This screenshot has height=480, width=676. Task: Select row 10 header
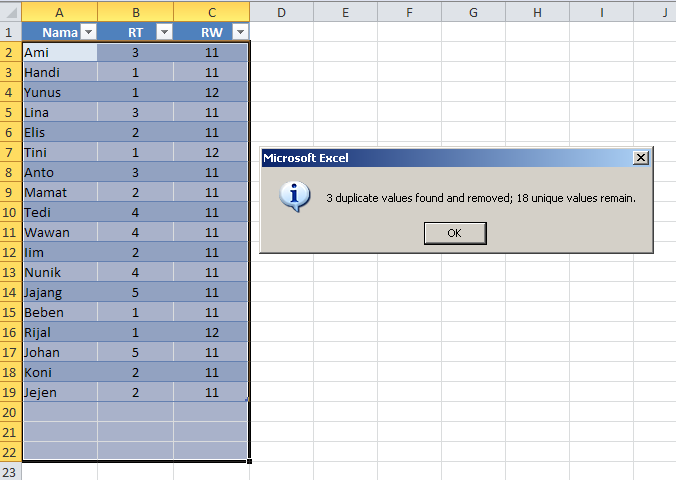tap(10, 212)
